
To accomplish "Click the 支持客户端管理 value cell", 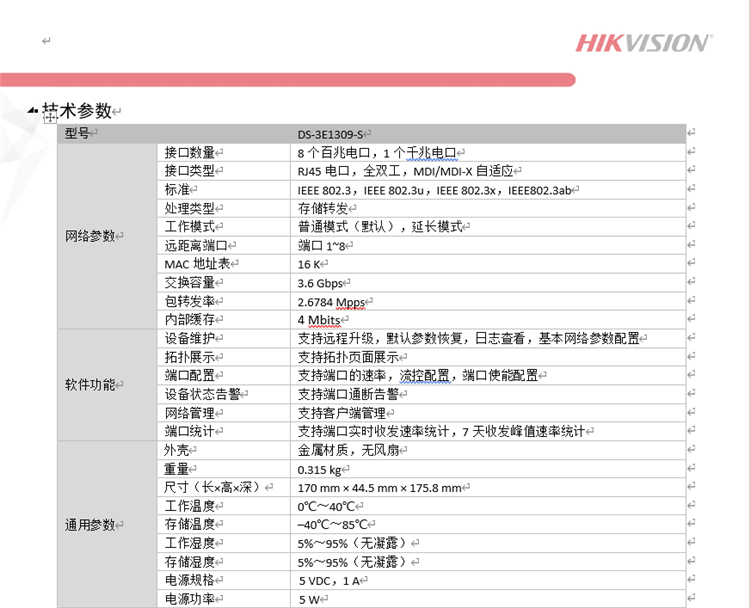I will click(488, 413).
